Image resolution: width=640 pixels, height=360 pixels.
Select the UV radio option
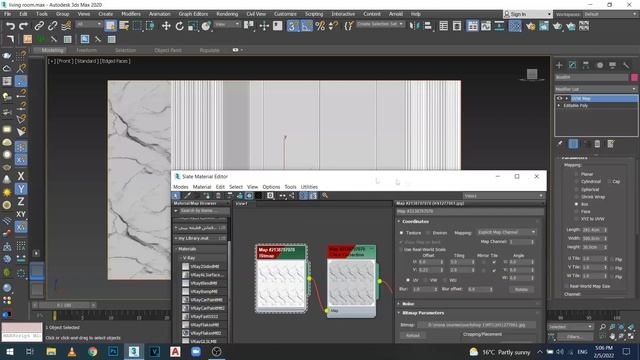tap(407, 280)
